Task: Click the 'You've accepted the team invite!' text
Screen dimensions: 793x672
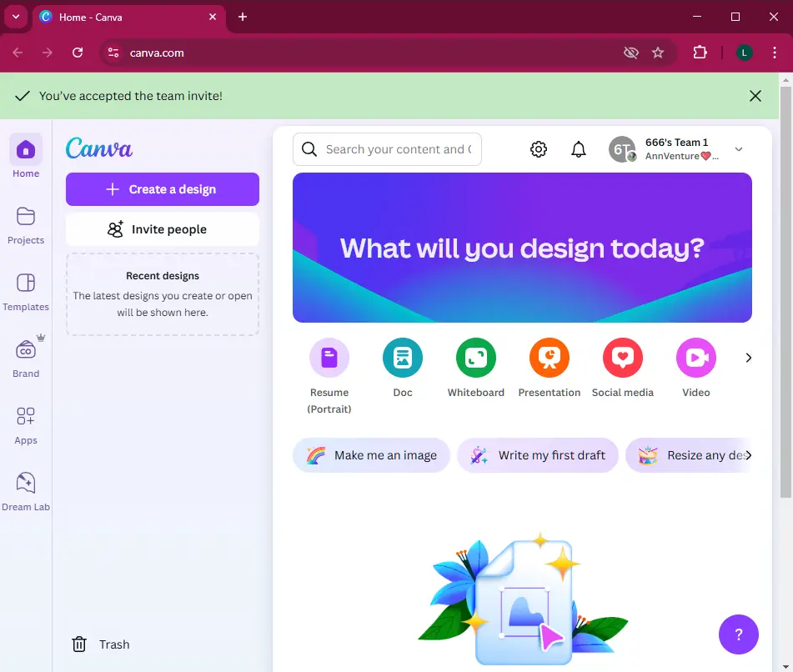Action: (130, 96)
